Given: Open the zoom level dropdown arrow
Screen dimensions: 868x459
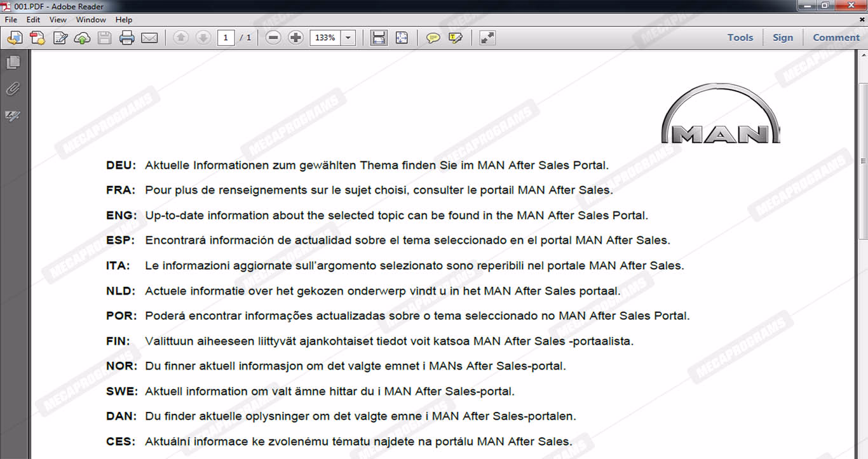Looking at the screenshot, I should (x=348, y=38).
